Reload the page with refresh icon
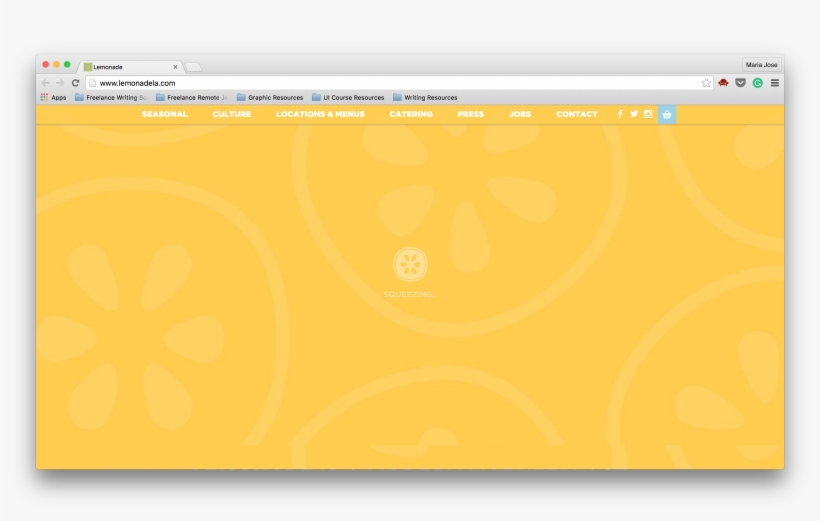The width and height of the screenshot is (820, 521). (x=75, y=83)
